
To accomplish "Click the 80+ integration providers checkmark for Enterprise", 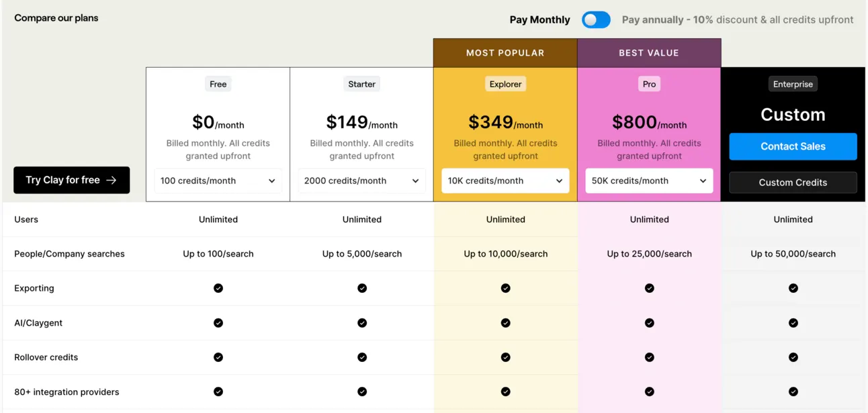I will pos(793,392).
